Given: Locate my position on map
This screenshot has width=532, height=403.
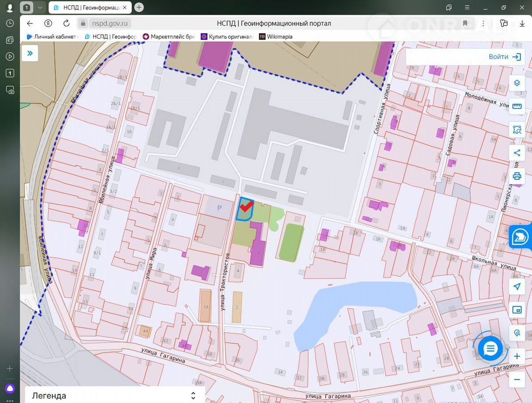Looking at the screenshot, I should (x=516, y=287).
